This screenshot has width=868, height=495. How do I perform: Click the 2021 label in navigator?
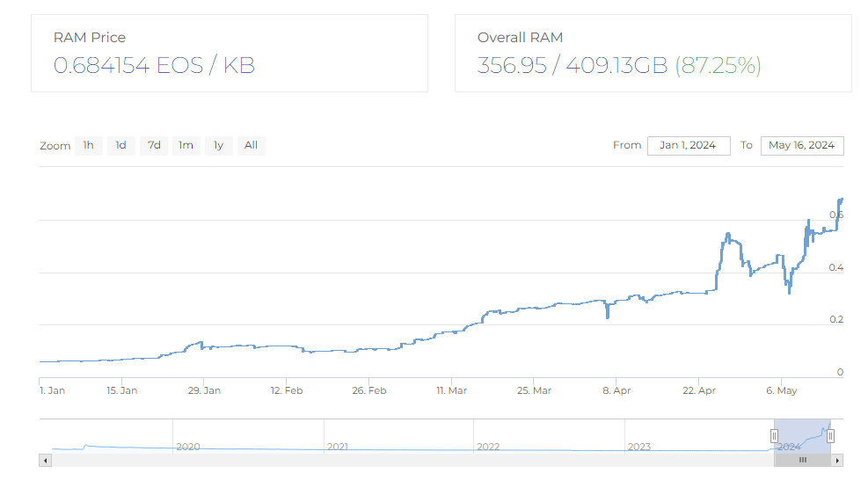tap(338, 447)
